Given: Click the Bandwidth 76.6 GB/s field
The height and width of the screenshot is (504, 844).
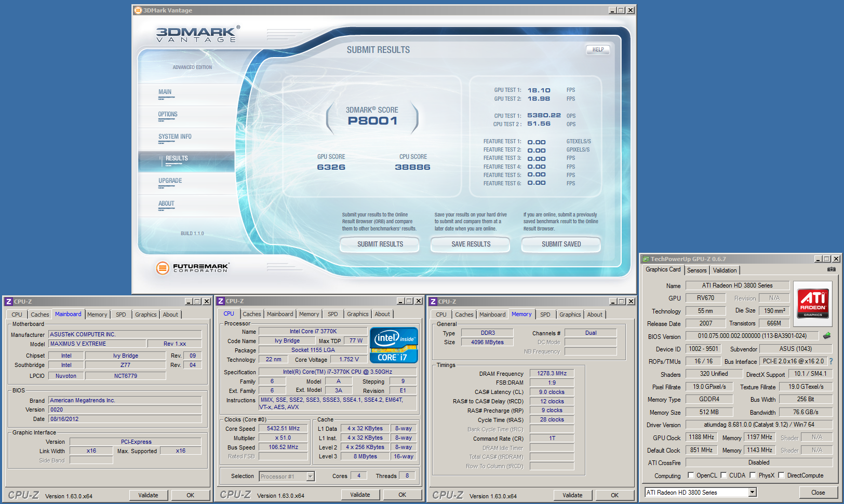Looking at the screenshot, I should tap(806, 412).
